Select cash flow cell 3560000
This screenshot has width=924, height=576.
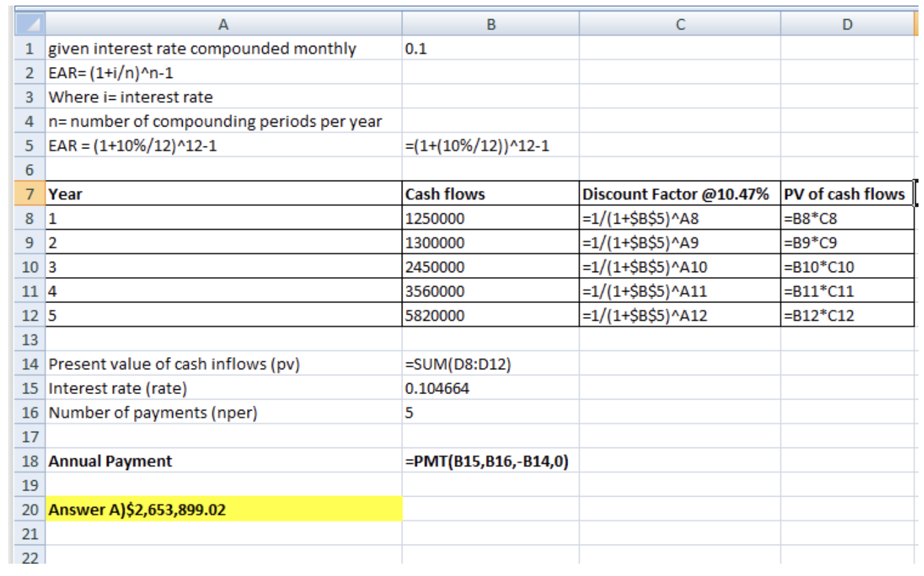tap(491, 291)
